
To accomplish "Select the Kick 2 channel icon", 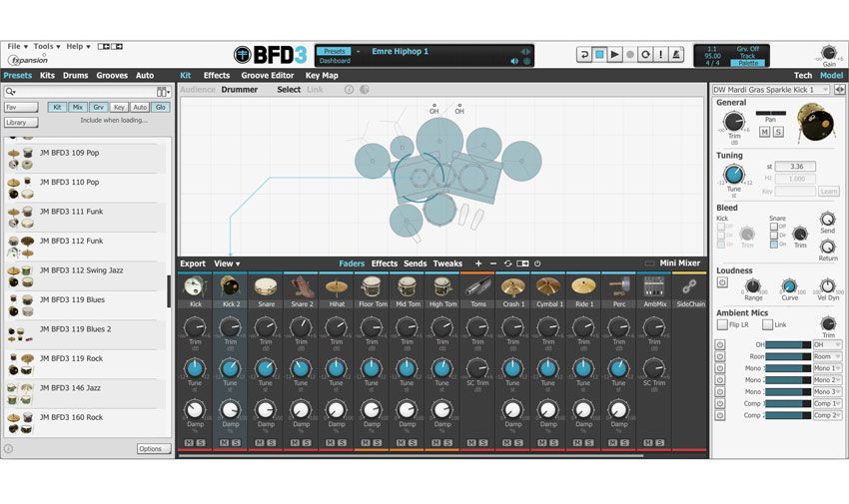I will 230,287.
